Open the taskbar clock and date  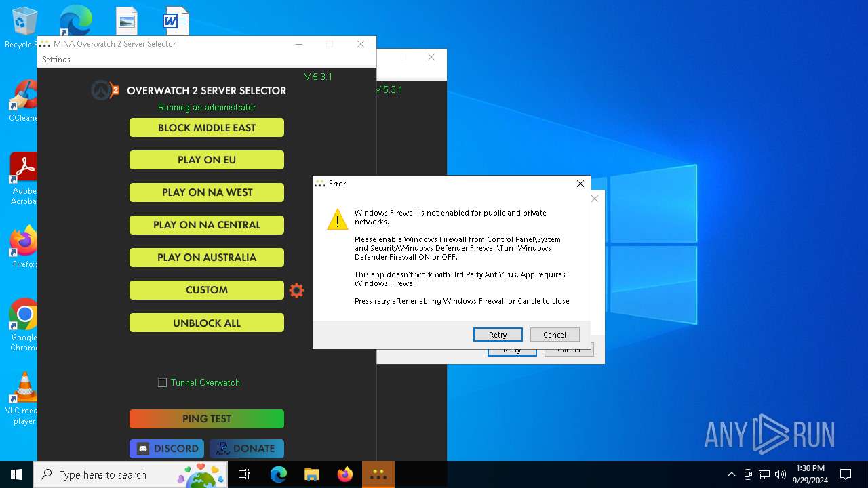[x=810, y=474]
